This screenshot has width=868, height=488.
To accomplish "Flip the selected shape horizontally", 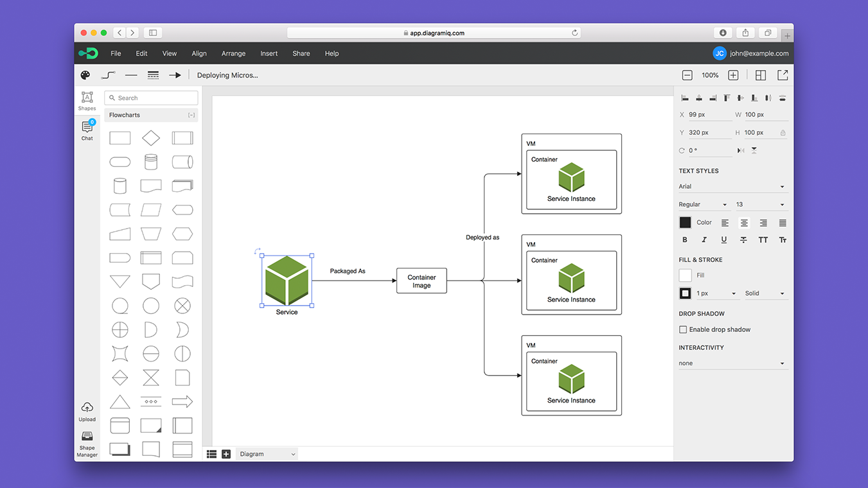I will 740,150.
